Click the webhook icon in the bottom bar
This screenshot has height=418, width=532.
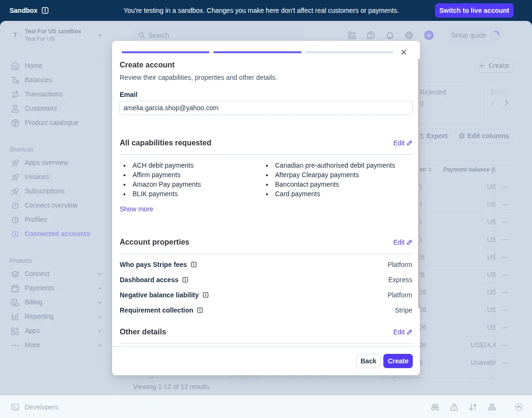point(492,407)
